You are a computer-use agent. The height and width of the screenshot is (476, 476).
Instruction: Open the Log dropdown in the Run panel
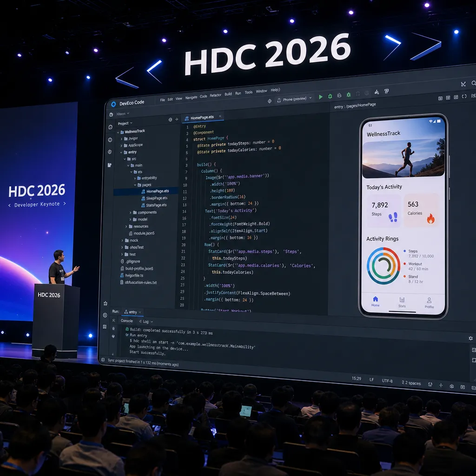coord(145,322)
